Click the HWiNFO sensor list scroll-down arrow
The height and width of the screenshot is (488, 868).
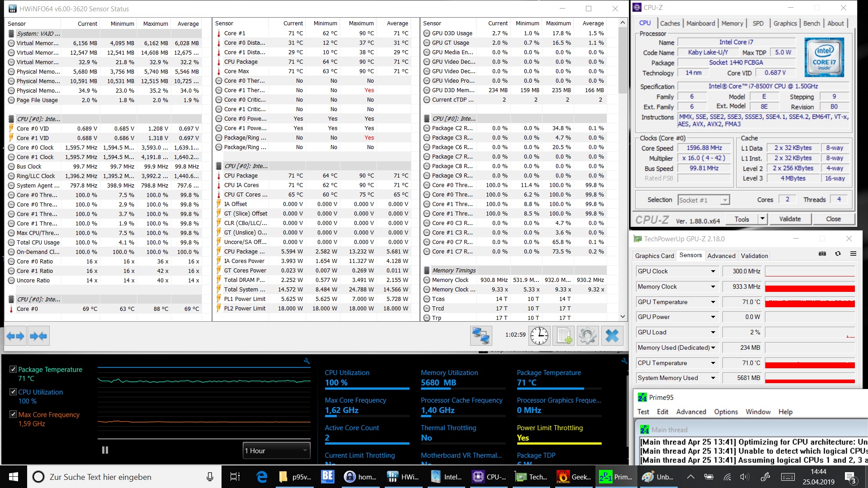[623, 317]
